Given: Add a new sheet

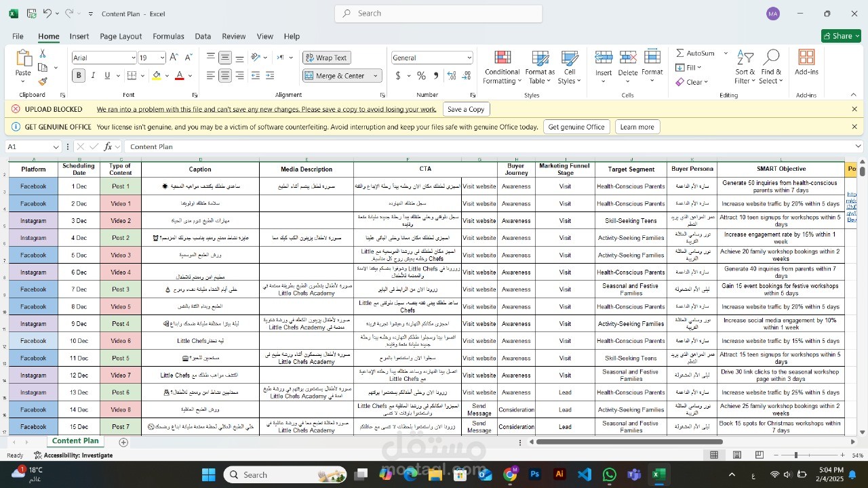Looking at the screenshot, I should [x=123, y=442].
